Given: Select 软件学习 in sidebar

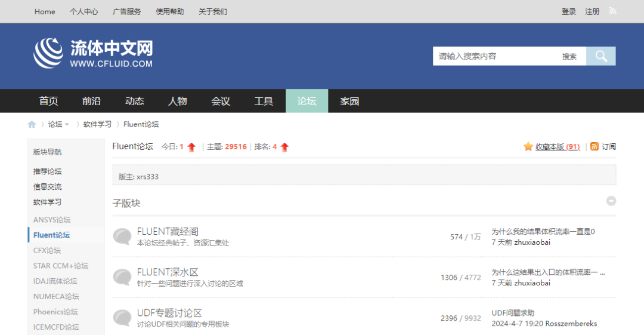Looking at the screenshot, I should click(47, 202).
